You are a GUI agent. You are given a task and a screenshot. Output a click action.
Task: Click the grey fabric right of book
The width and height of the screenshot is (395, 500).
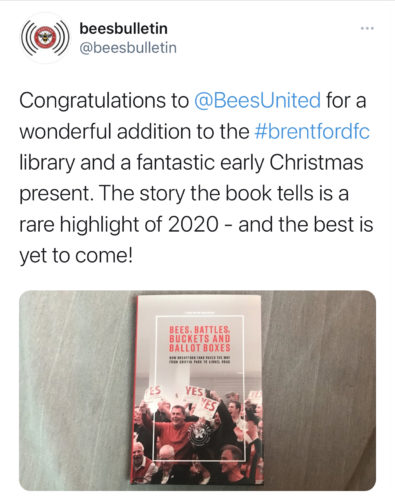319,391
